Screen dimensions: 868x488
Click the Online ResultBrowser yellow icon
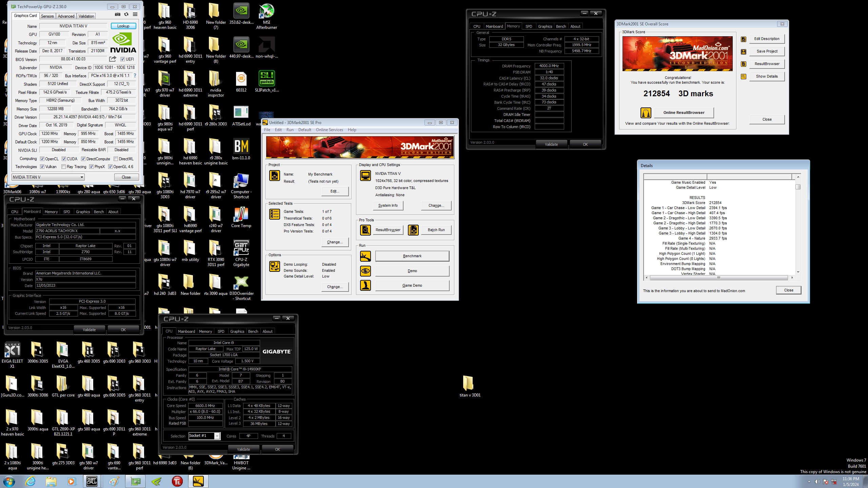[x=646, y=113]
